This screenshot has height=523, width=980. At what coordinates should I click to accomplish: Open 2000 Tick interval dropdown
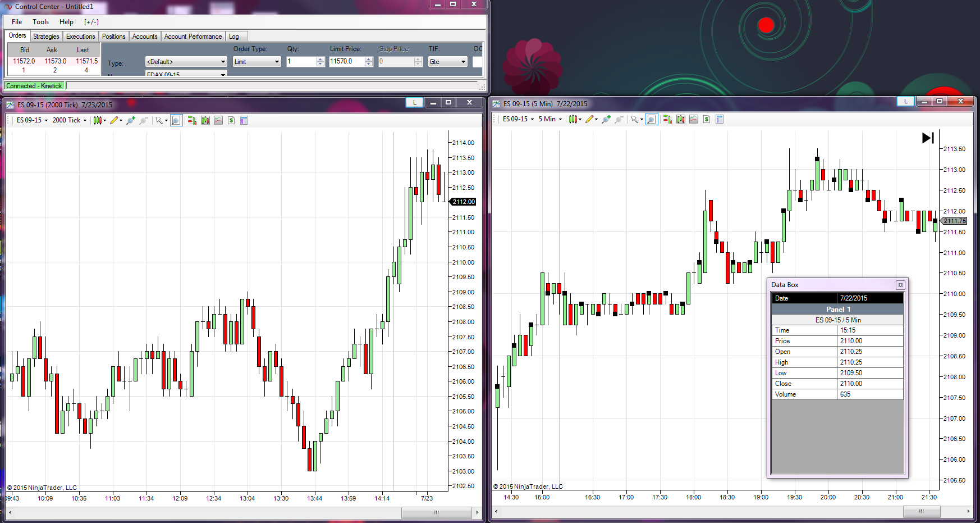[x=70, y=120]
